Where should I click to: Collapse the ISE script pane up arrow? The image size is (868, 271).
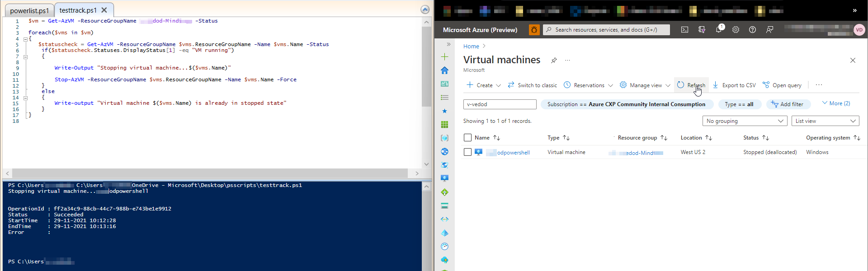(425, 9)
